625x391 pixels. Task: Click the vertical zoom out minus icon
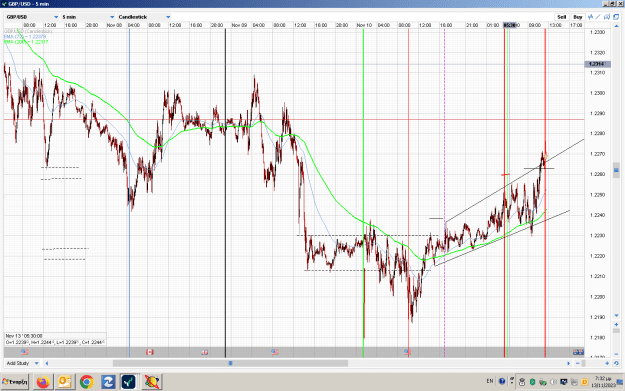coord(616,354)
